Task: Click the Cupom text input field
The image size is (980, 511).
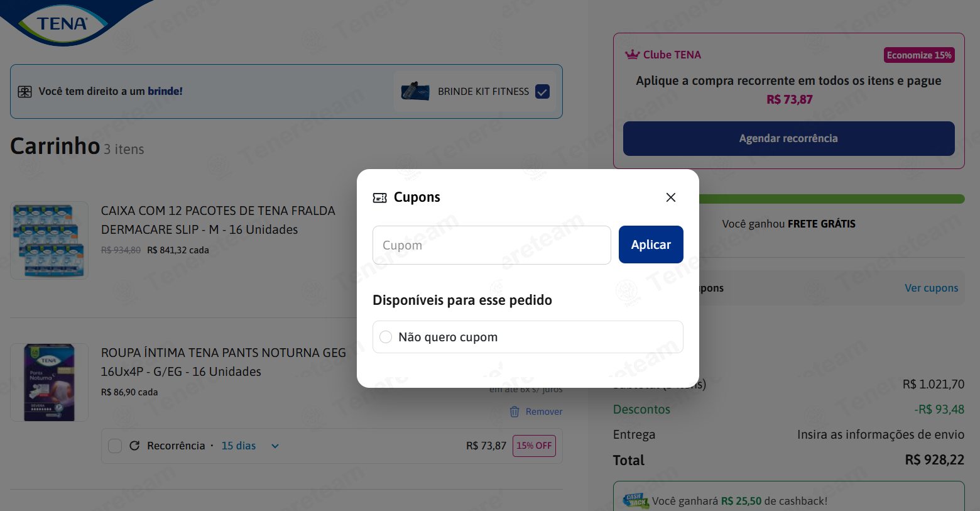Action: pyautogui.click(x=492, y=245)
